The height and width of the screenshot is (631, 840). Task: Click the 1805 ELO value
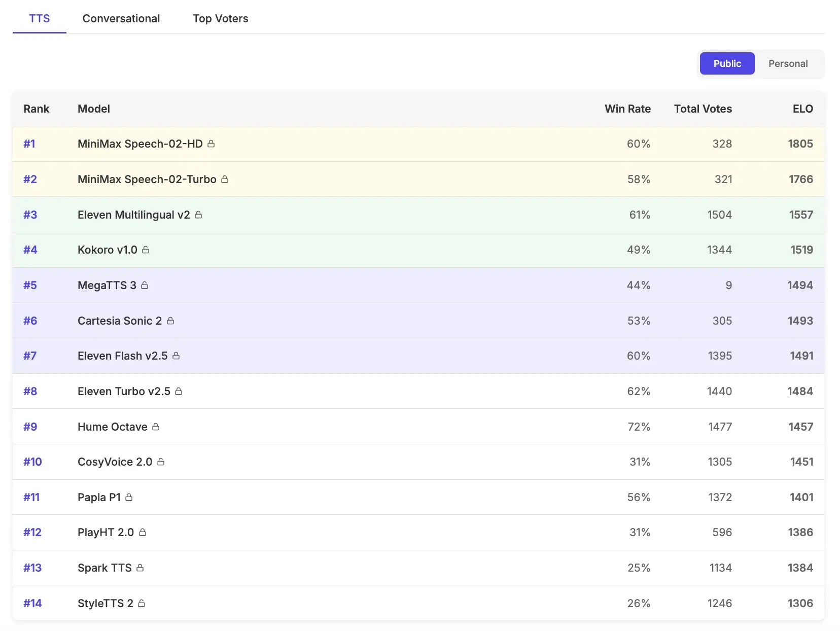[x=800, y=144]
